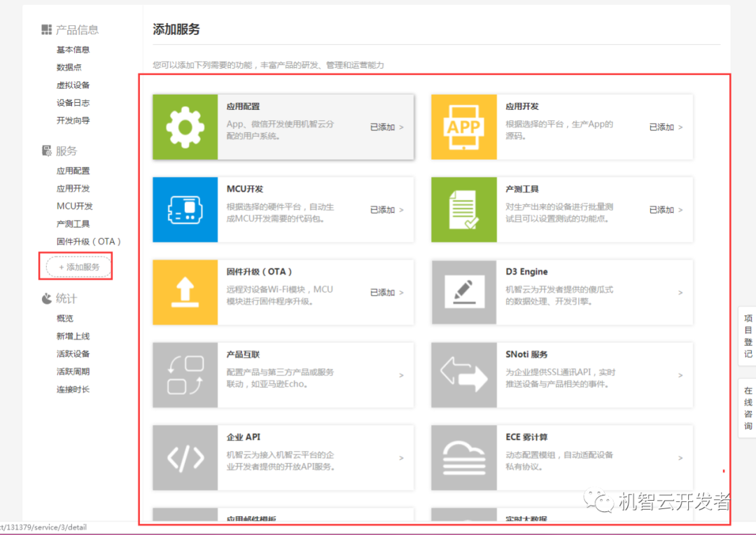The image size is (756, 535).
Task: Click the 添加服务 page heading
Action: [x=176, y=29]
